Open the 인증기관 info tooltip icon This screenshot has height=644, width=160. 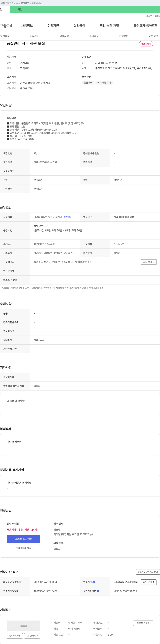94,582
